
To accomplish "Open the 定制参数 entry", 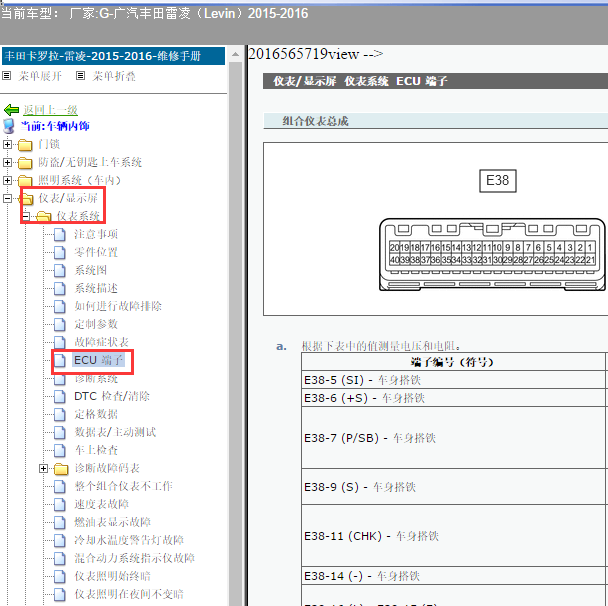I will (96, 324).
